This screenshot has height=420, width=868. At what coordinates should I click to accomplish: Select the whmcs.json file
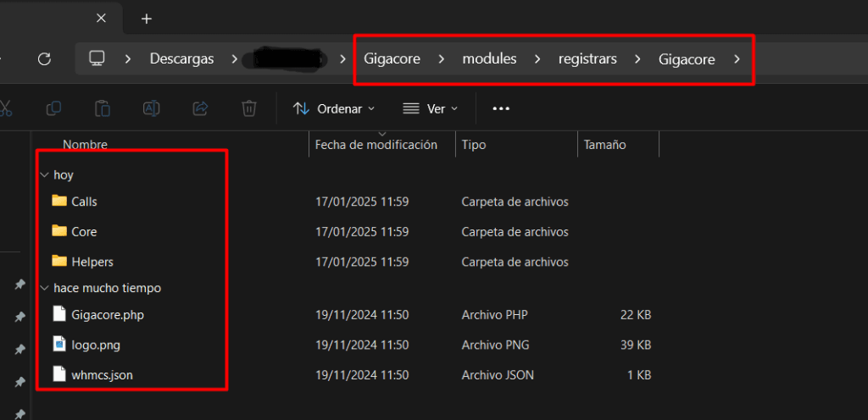101,374
